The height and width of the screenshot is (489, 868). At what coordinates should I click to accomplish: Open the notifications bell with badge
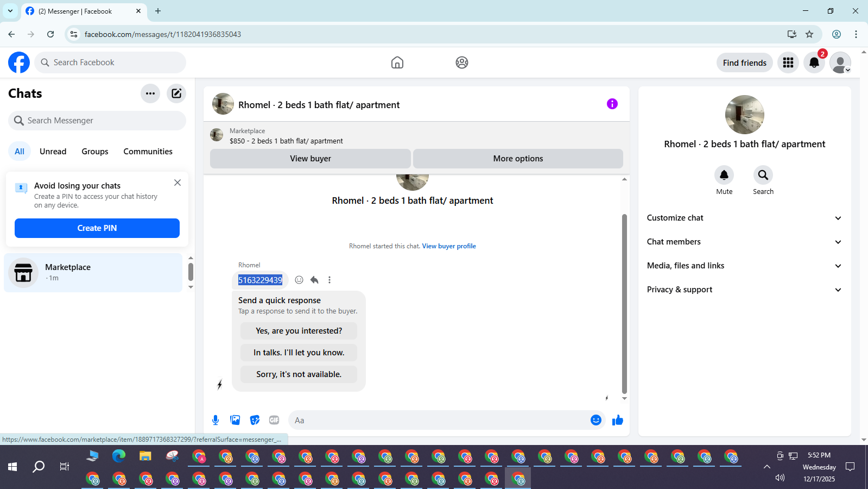[x=814, y=62]
